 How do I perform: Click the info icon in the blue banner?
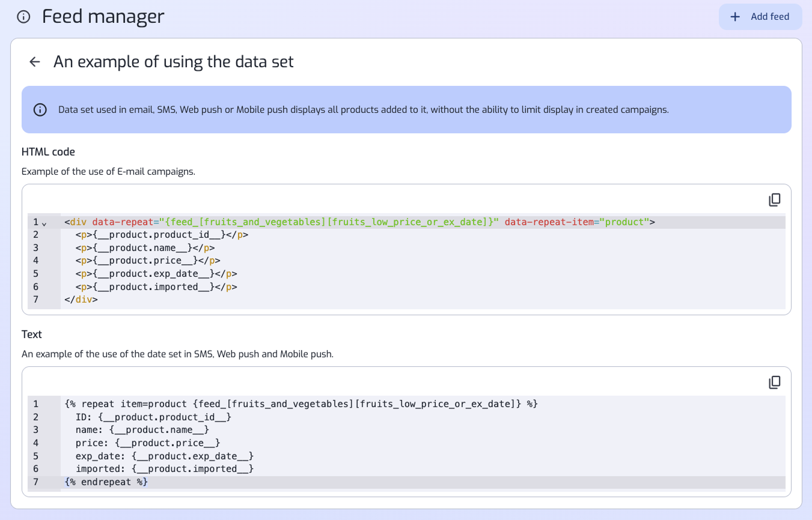(x=40, y=110)
